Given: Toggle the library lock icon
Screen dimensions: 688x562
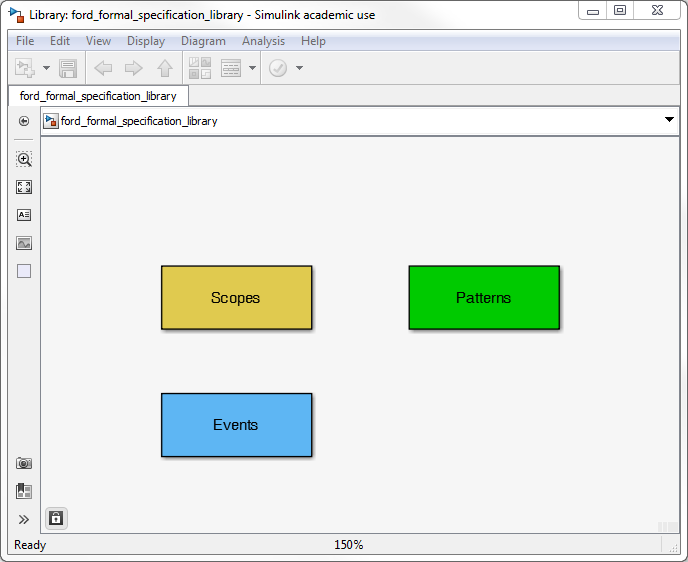Looking at the screenshot, I should click(x=56, y=518).
